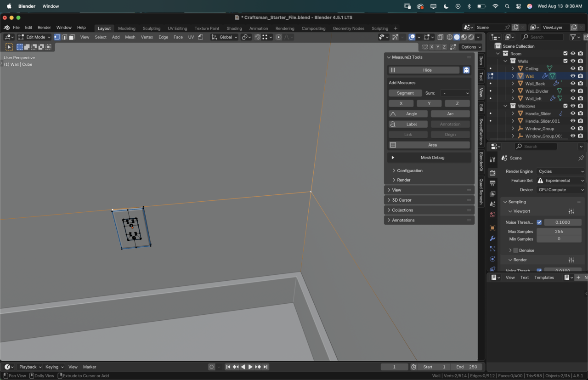
Task: Toggle viewport overlays icon
Action: pyautogui.click(x=412, y=37)
